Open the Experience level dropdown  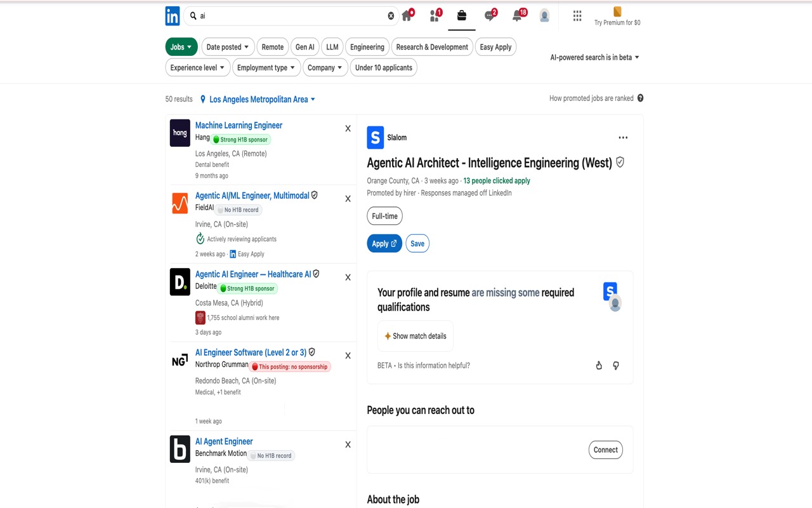(197, 67)
